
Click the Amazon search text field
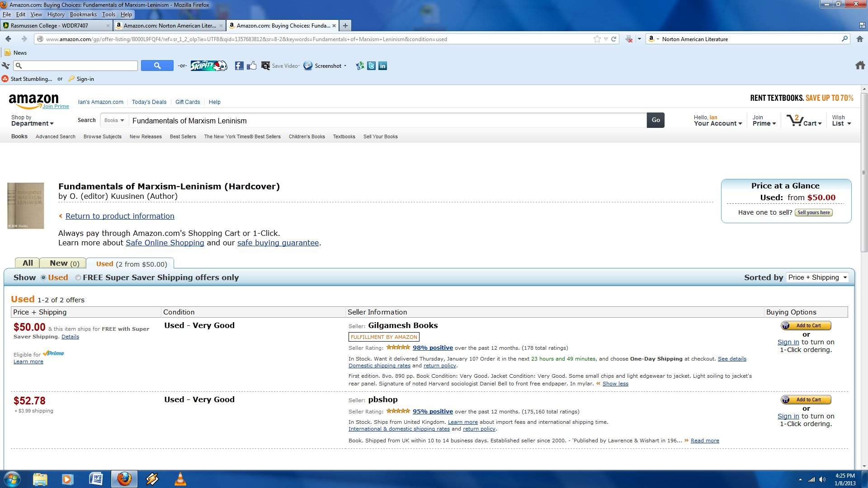(x=387, y=121)
